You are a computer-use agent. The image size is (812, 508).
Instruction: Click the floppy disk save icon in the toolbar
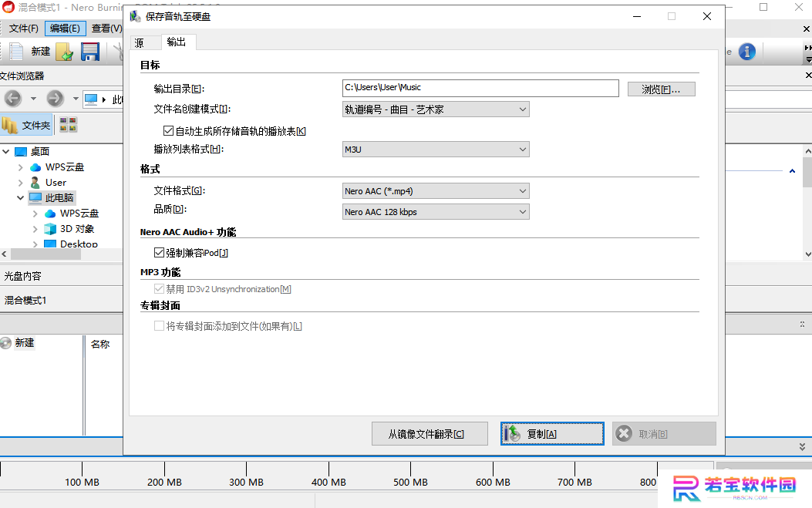pyautogui.click(x=90, y=52)
